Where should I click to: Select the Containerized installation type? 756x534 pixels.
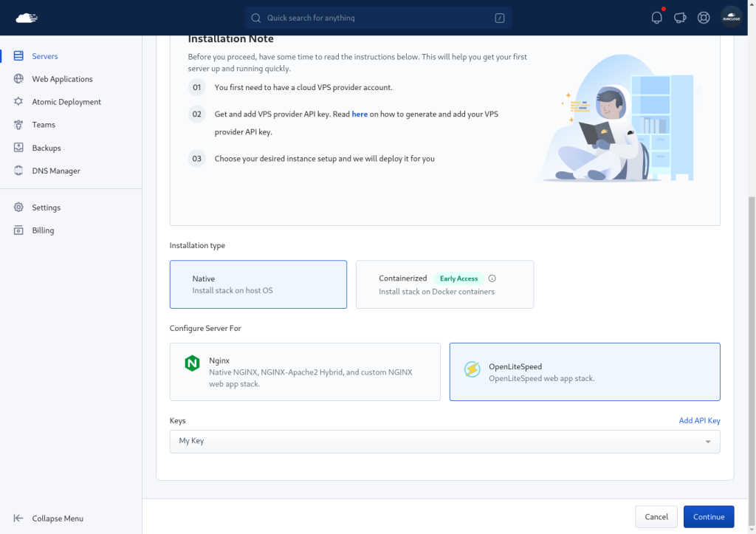pyautogui.click(x=444, y=284)
